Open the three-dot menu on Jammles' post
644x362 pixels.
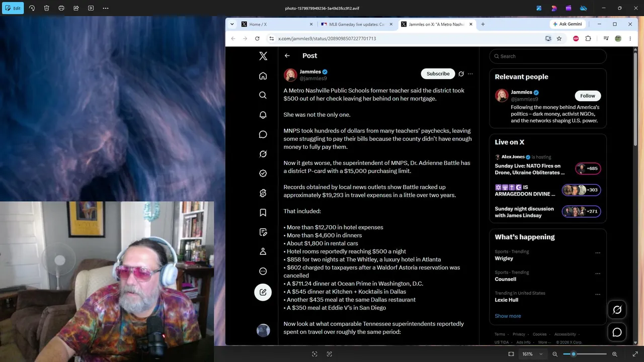click(470, 74)
